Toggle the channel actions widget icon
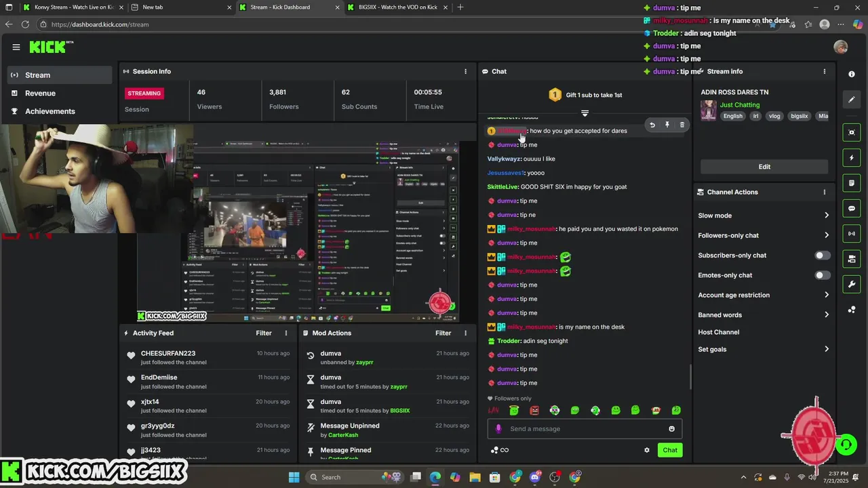The width and height of the screenshot is (868, 488). tap(852, 259)
